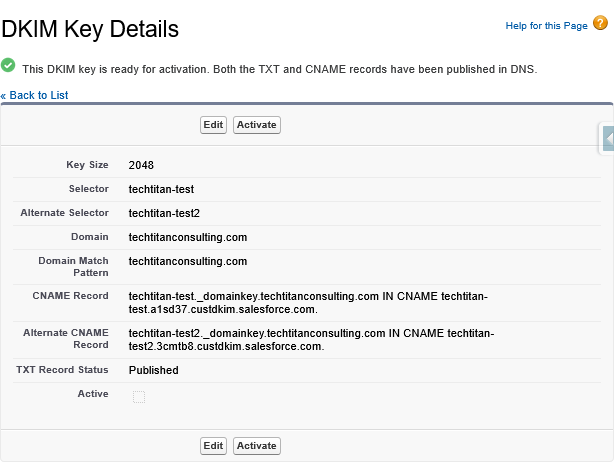Select the Alternate Selector value techtitan-test2

tap(164, 213)
